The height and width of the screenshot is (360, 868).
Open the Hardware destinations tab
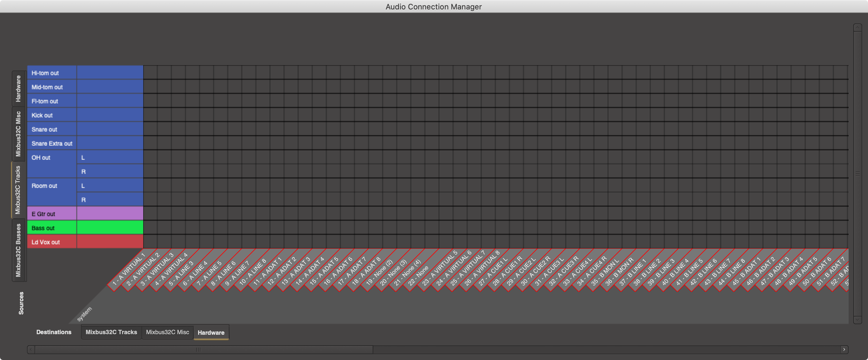coord(211,332)
